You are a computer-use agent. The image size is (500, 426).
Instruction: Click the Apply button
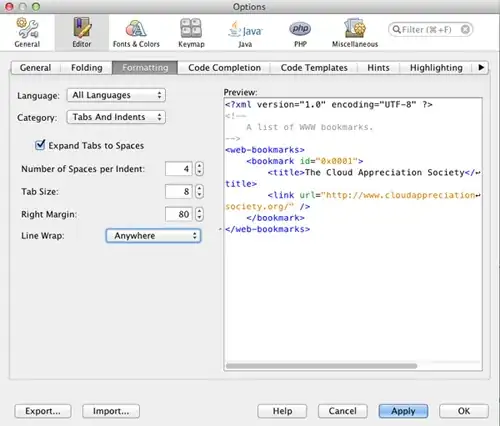coord(403,411)
